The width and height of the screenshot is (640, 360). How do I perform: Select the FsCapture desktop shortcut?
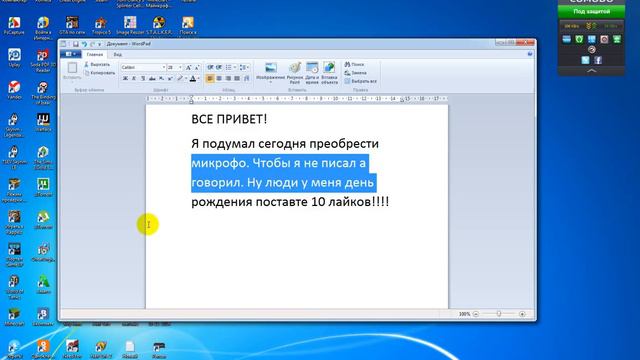(14, 25)
